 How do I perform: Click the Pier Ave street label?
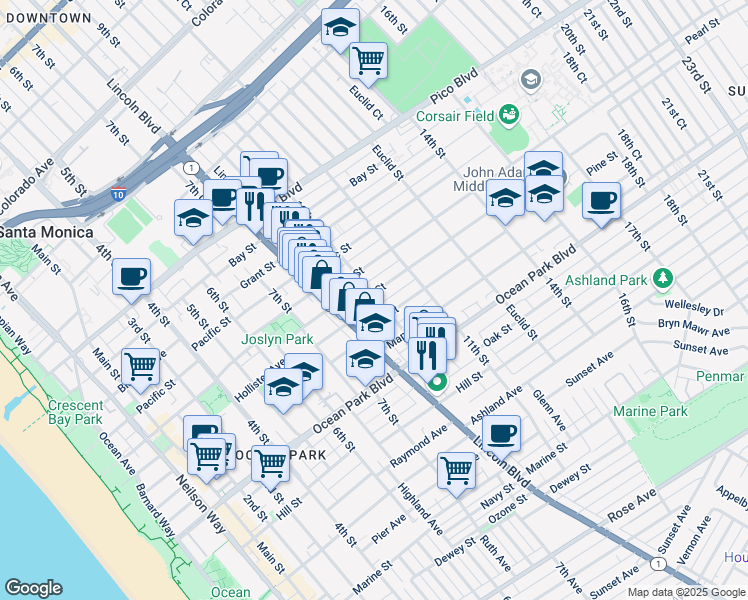pyautogui.click(x=389, y=528)
